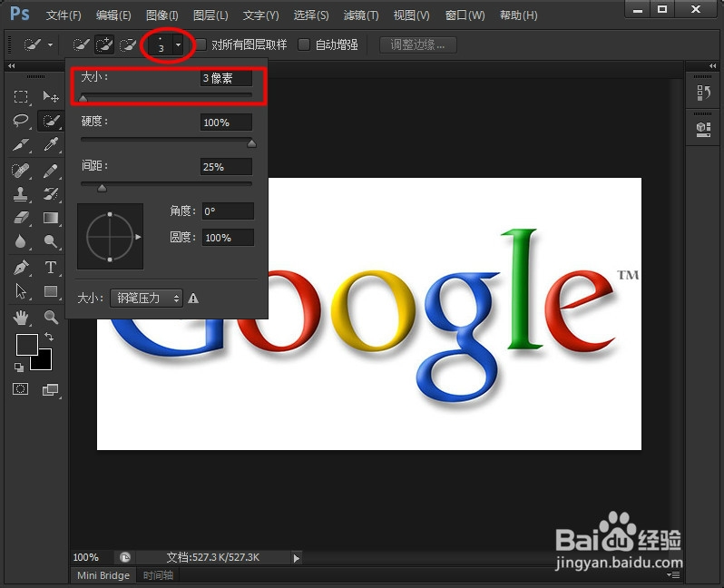Click the foreground color swatch
Screen dimensions: 724x588
(x=26, y=345)
